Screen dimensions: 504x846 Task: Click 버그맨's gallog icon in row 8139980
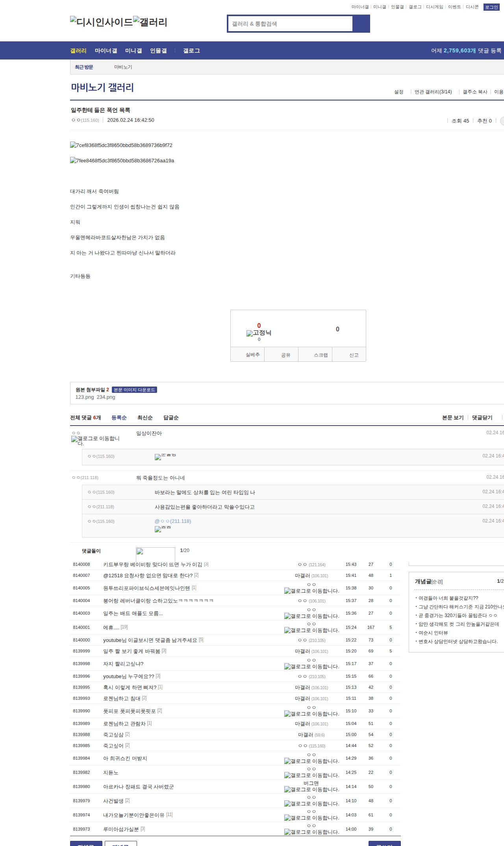click(x=311, y=789)
